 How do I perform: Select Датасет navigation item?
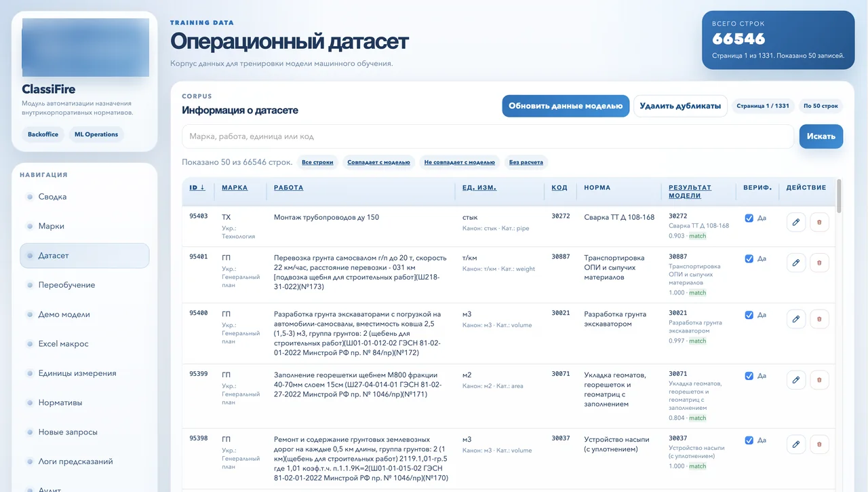pyautogui.click(x=84, y=256)
